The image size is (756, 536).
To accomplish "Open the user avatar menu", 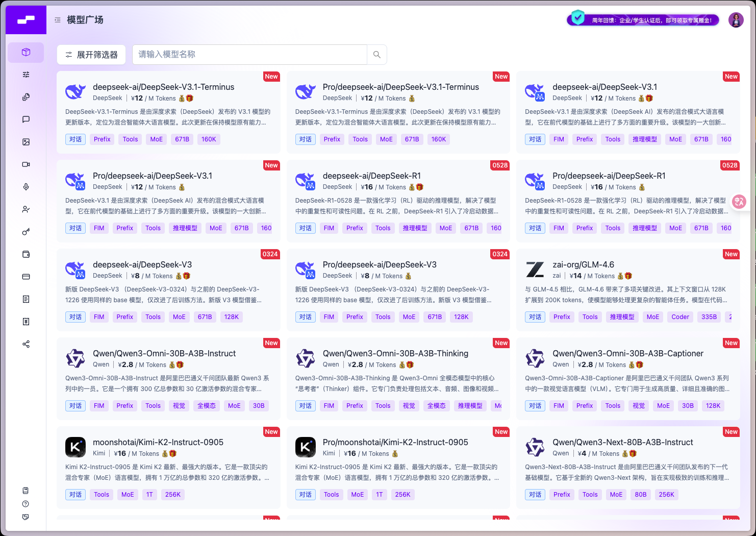I will click(736, 20).
